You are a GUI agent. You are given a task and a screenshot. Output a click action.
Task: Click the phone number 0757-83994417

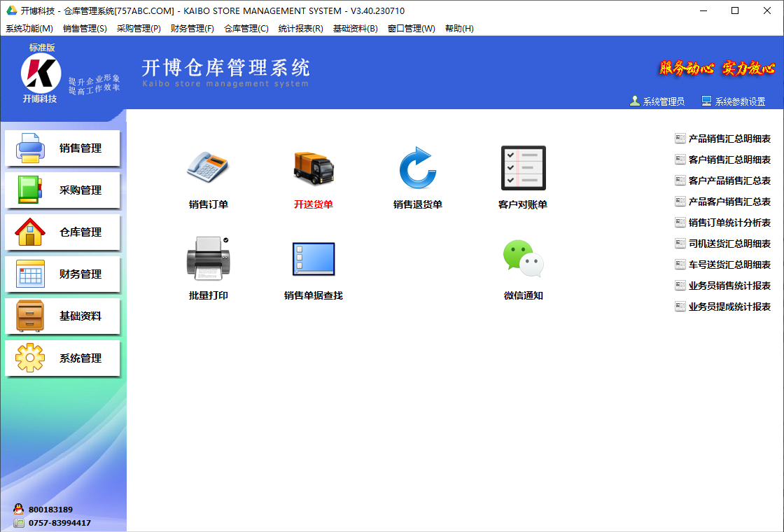tap(59, 523)
